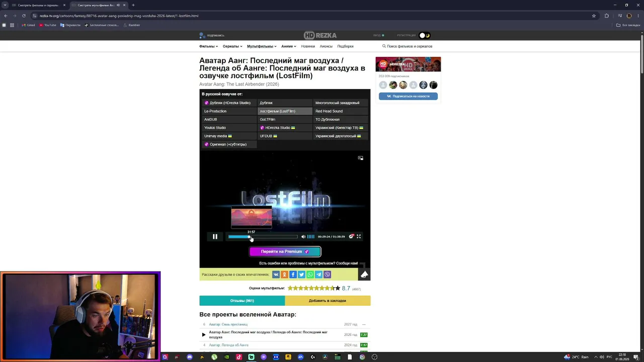Rate the cartoon using the last star

coord(338,288)
